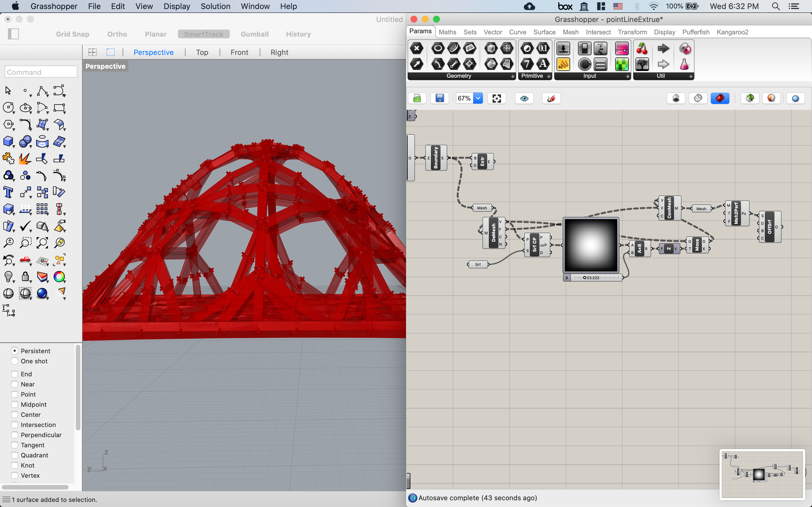Enable Intersection osnap checkbox
The height and width of the screenshot is (507, 812).
[14, 425]
